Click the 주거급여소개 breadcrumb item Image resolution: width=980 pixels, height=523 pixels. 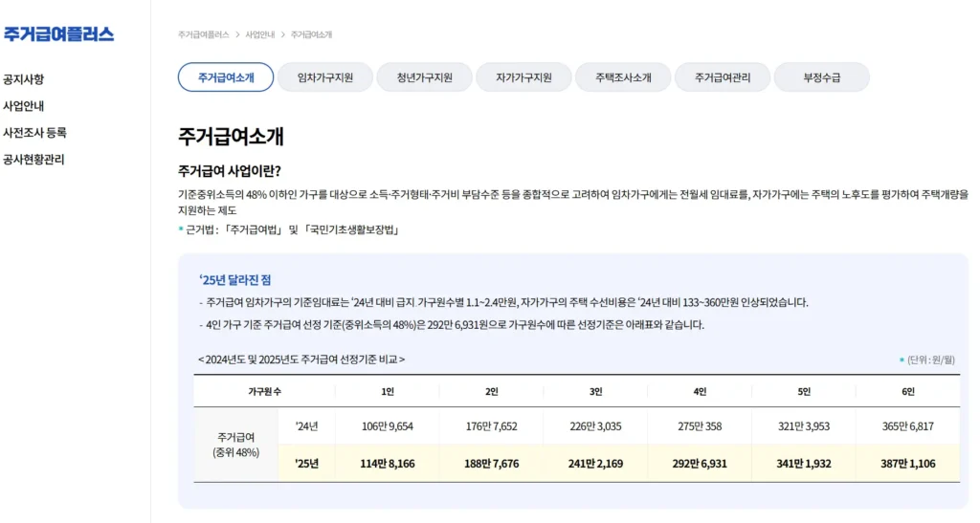(x=311, y=35)
